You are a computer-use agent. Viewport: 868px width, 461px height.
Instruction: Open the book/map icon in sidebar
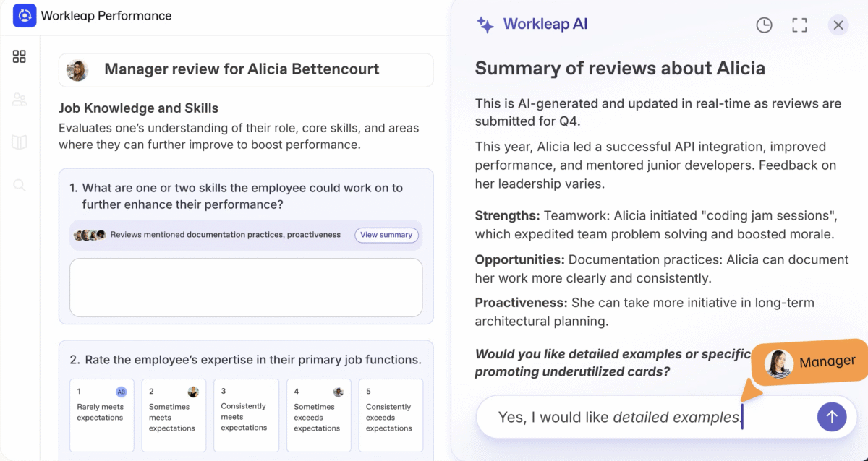pos(20,142)
